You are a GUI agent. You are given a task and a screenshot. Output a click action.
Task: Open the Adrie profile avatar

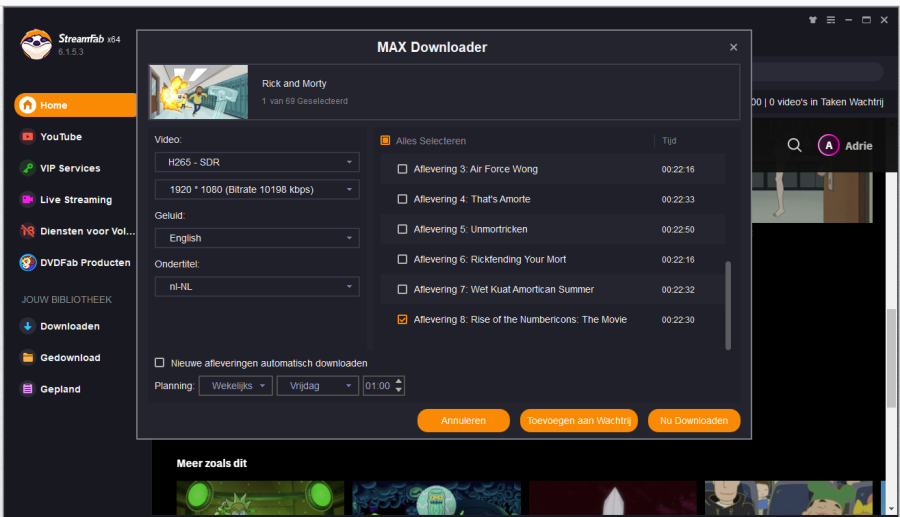coord(828,145)
